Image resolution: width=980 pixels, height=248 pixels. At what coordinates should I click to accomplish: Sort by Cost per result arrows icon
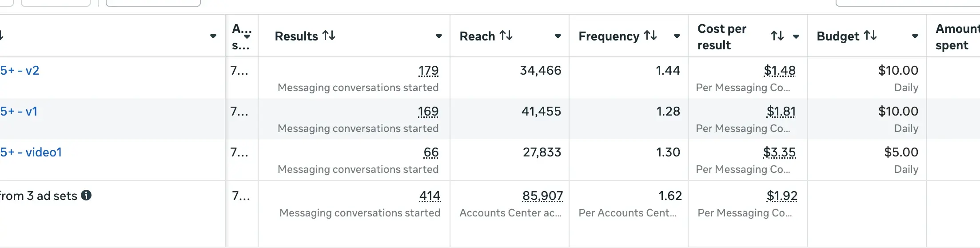point(777,36)
